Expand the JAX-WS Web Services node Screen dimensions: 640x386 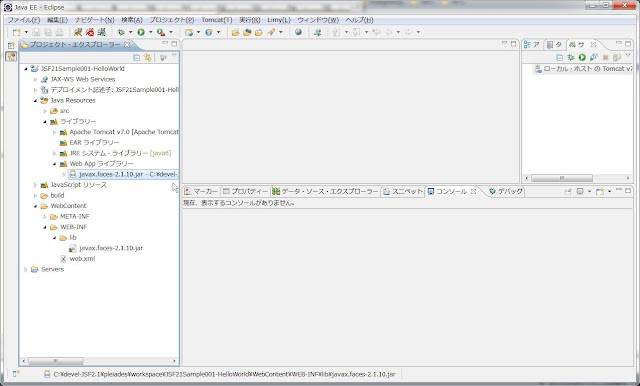pyautogui.click(x=36, y=80)
